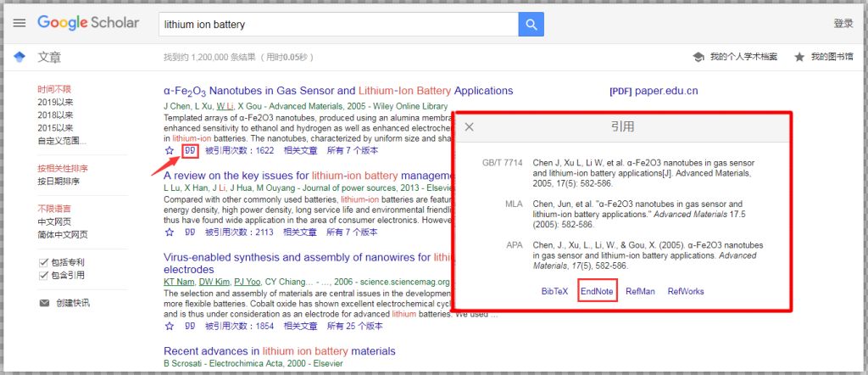Select the MLA citation text
Image resolution: width=868 pixels, height=375 pixels.
coord(637,215)
